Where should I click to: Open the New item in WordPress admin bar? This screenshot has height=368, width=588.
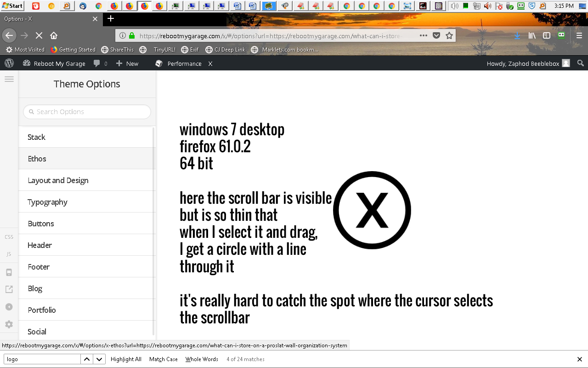pyautogui.click(x=127, y=63)
